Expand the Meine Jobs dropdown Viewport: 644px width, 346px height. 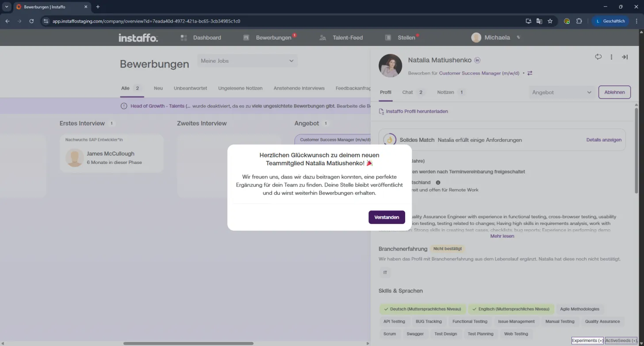[x=247, y=61]
